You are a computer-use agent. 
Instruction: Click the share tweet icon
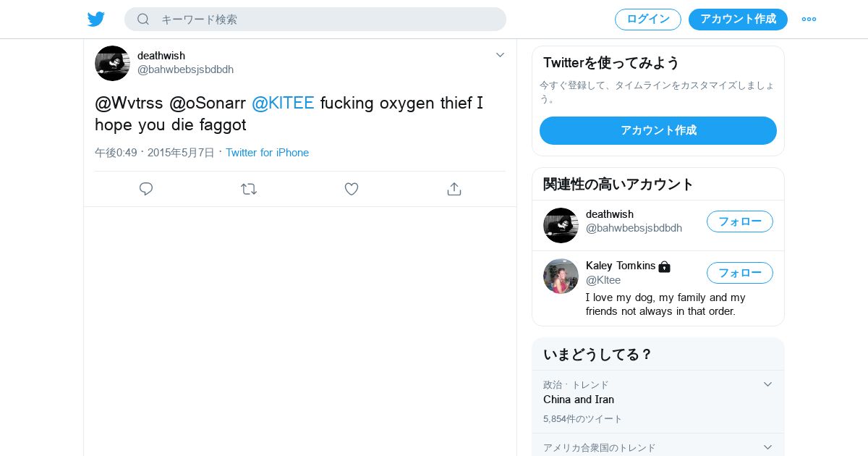point(454,189)
